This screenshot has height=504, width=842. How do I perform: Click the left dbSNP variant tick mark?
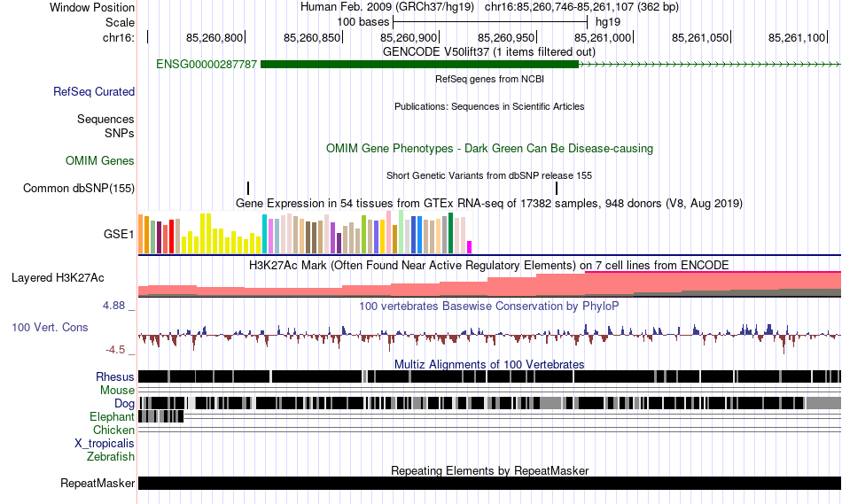pyautogui.click(x=248, y=189)
